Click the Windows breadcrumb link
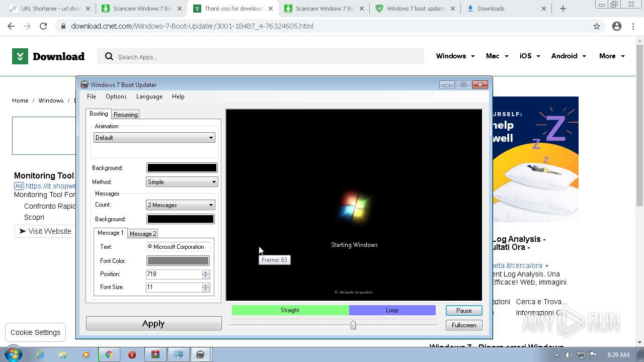The image size is (644, 362). coord(51,101)
